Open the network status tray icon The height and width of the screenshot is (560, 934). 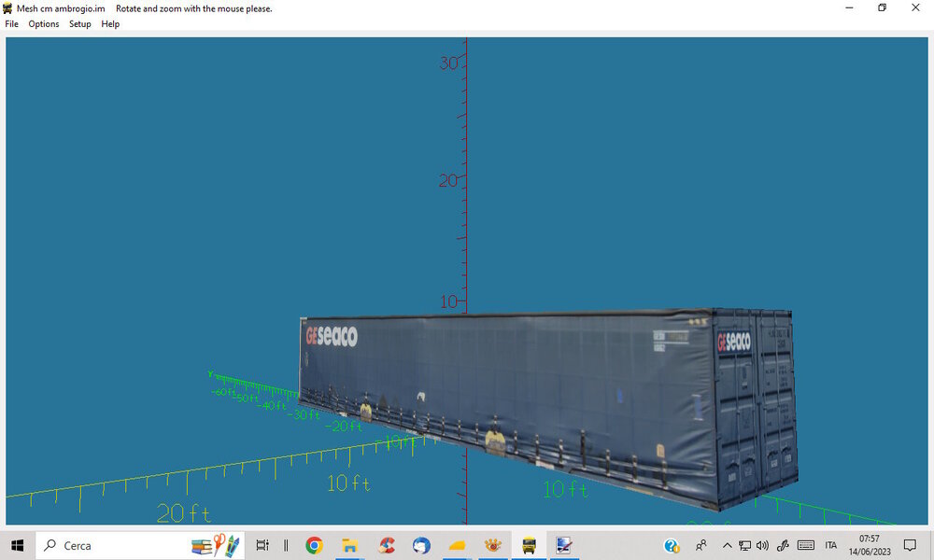click(x=744, y=545)
